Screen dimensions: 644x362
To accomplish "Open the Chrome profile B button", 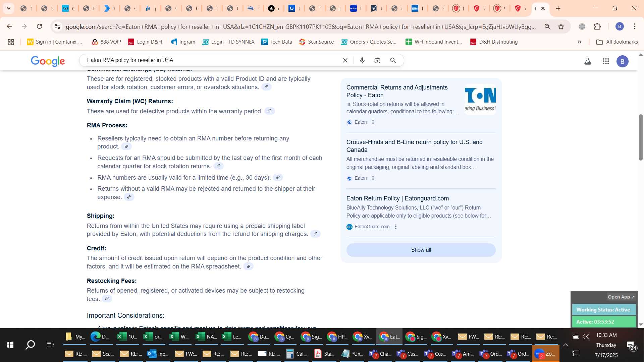I will tap(620, 26).
